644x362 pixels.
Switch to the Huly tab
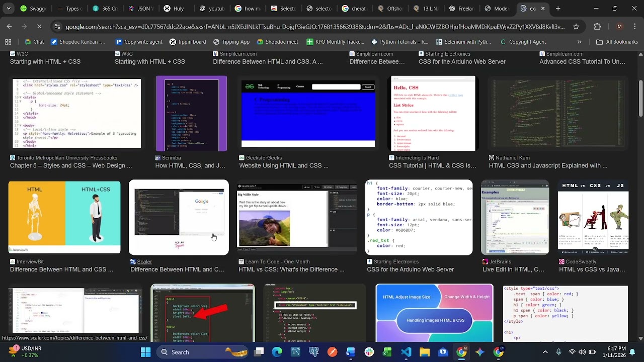coord(177,9)
